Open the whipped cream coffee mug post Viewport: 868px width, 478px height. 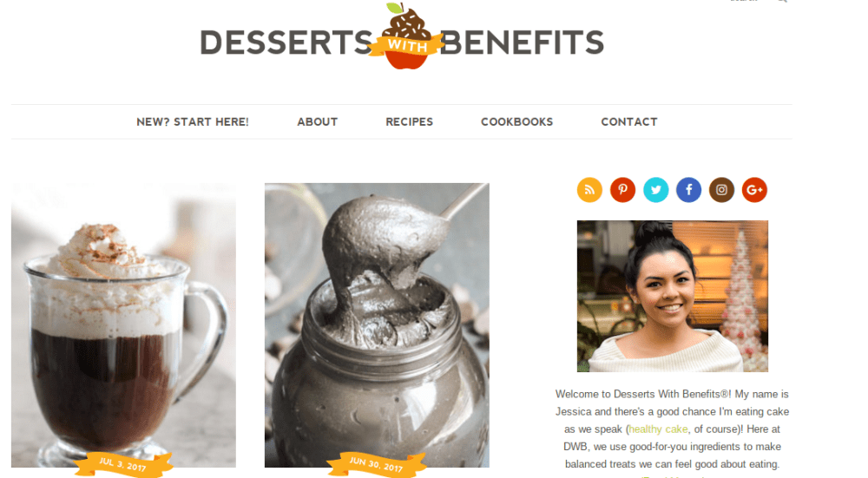click(123, 325)
